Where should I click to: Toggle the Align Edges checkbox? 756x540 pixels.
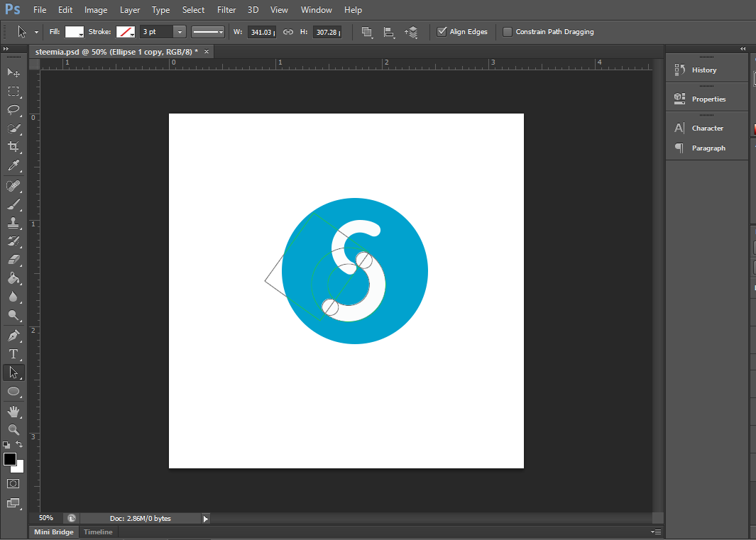tap(442, 32)
